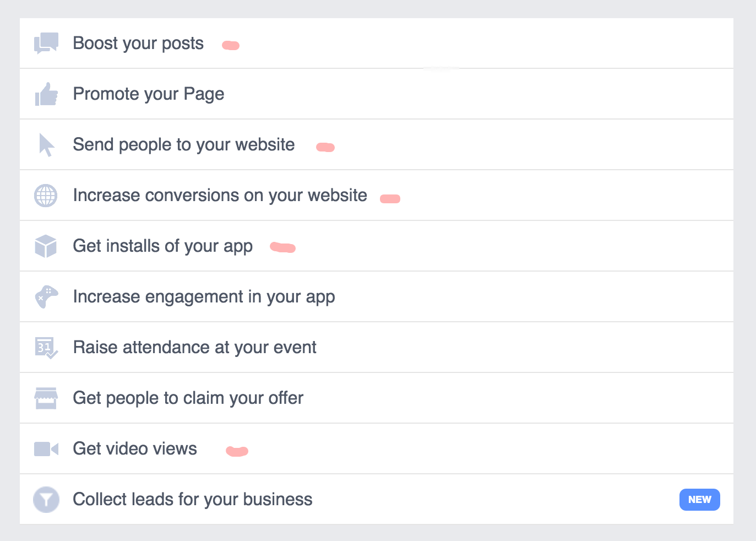Select Send people to your website

pos(377,145)
